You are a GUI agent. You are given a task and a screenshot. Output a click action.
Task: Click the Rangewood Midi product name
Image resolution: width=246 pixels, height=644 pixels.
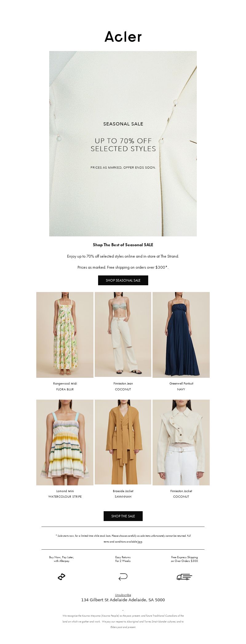point(65,383)
